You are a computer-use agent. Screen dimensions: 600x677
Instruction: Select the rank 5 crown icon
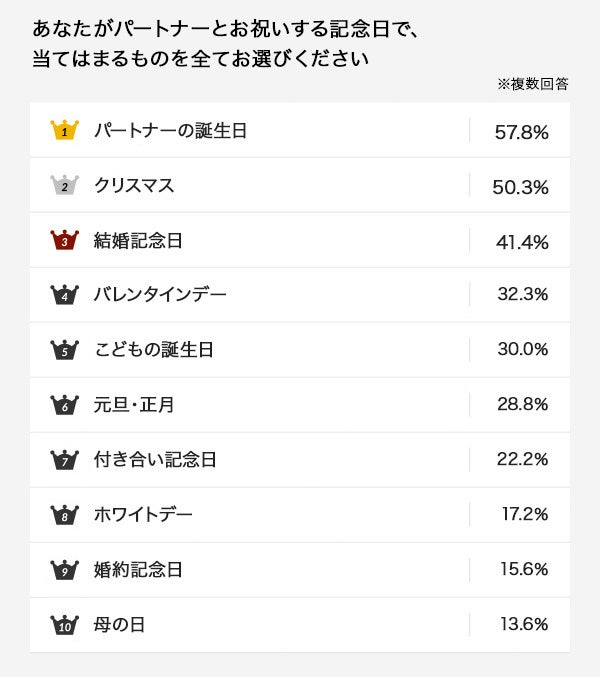pyautogui.click(x=64, y=350)
